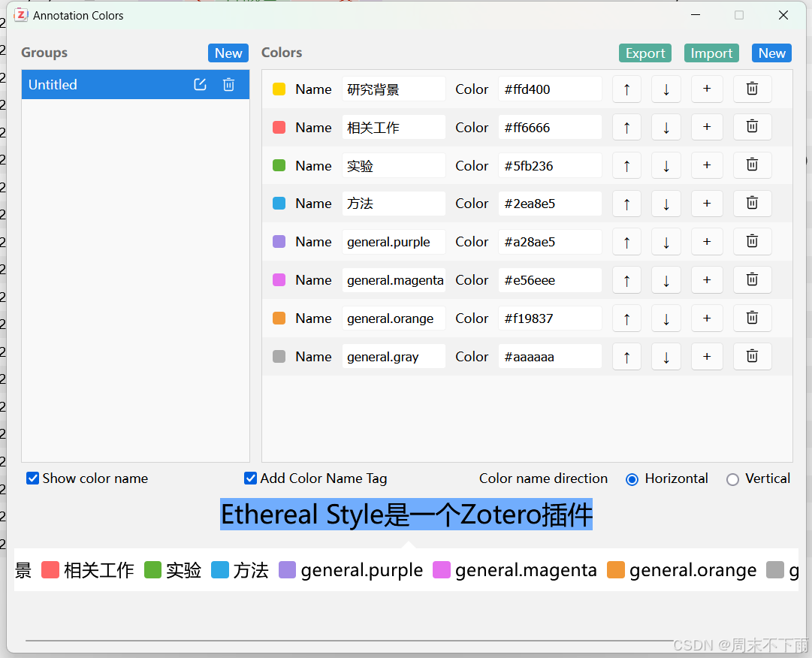812x658 pixels.
Task: Move general.purple up
Action: click(x=626, y=242)
